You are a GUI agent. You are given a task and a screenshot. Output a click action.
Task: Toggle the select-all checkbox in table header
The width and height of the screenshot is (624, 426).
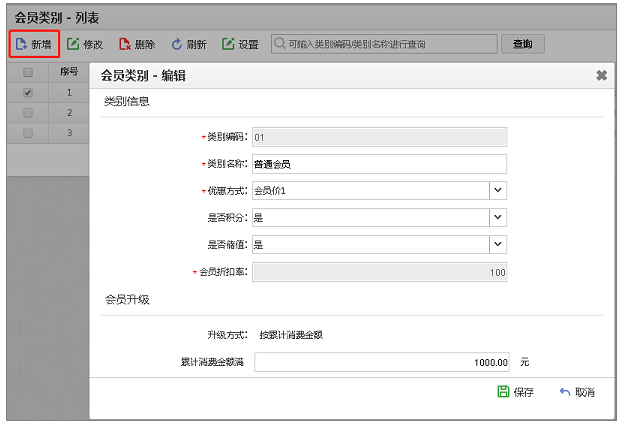coord(28,72)
